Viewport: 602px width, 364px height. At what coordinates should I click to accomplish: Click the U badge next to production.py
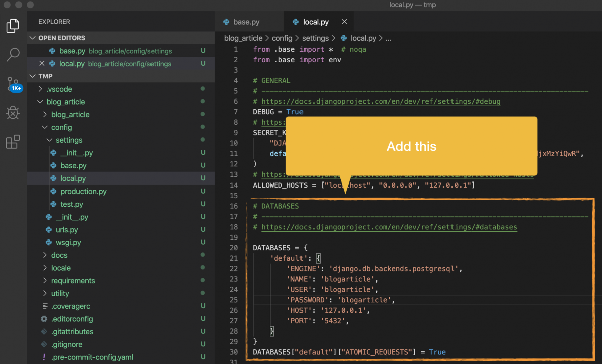tap(202, 191)
